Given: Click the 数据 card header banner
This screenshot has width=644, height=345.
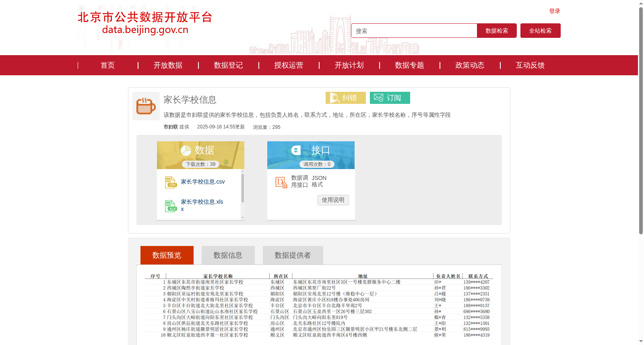Looking at the screenshot, I should [200, 155].
